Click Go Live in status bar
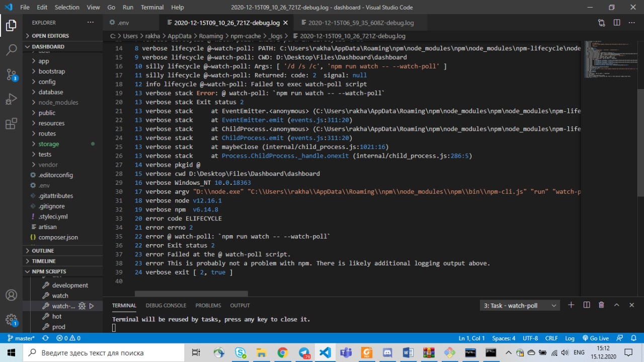The width and height of the screenshot is (644, 362). point(595,338)
